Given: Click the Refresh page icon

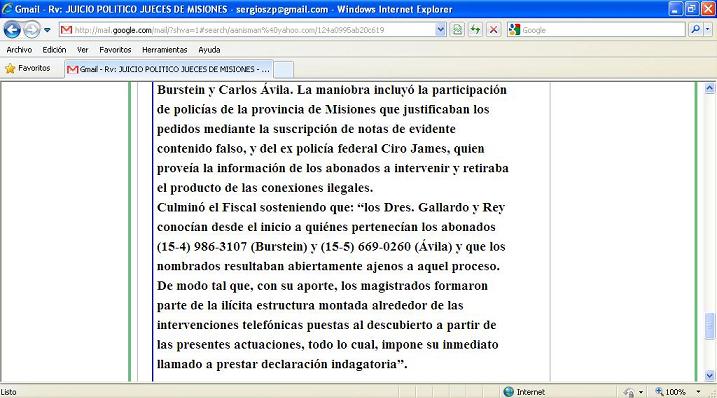Looking at the screenshot, I should 475,30.
